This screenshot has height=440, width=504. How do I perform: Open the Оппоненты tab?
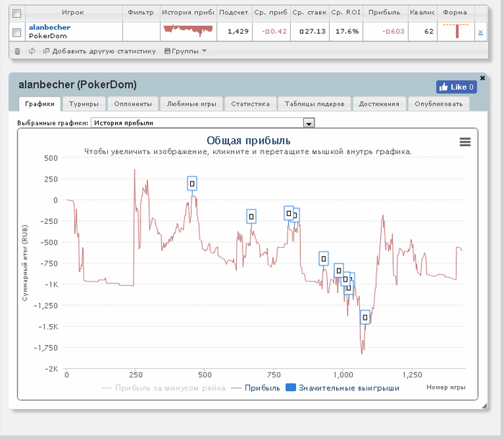tap(132, 104)
